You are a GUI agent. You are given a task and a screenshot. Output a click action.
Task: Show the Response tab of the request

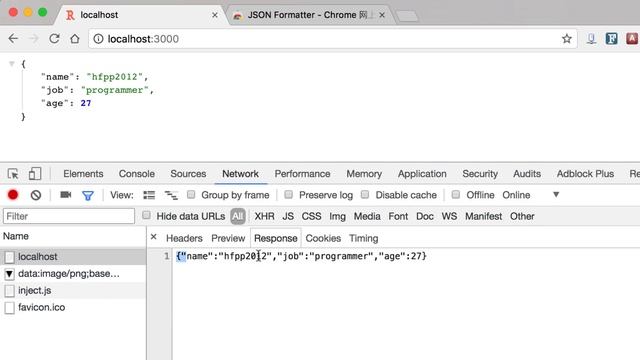(x=276, y=238)
